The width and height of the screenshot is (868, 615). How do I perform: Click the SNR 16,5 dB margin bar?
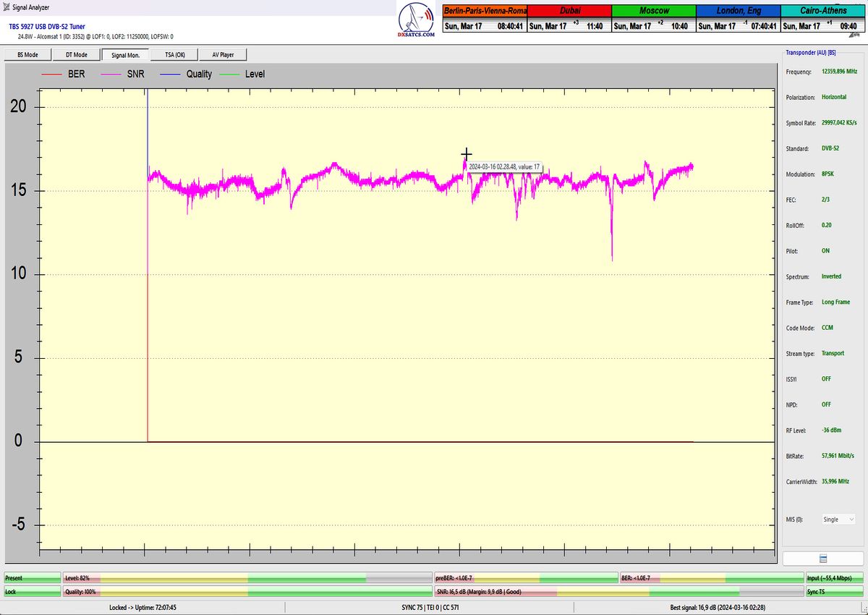click(x=618, y=591)
